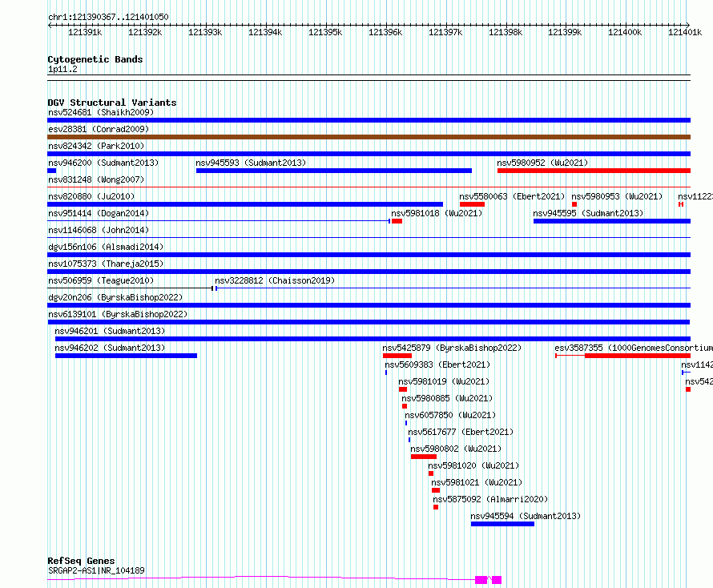Select red nsv5981019 Wu2021 marker

(x=403, y=389)
